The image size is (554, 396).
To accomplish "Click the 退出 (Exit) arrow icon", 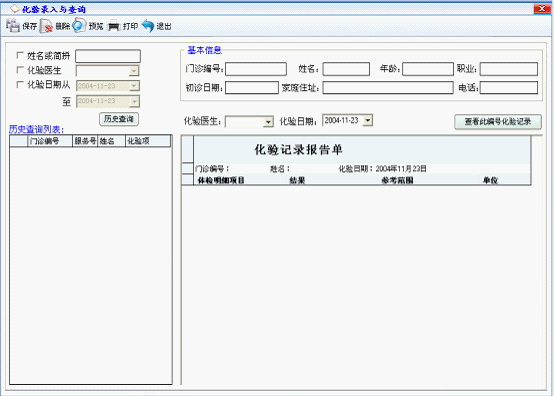I will (x=148, y=26).
